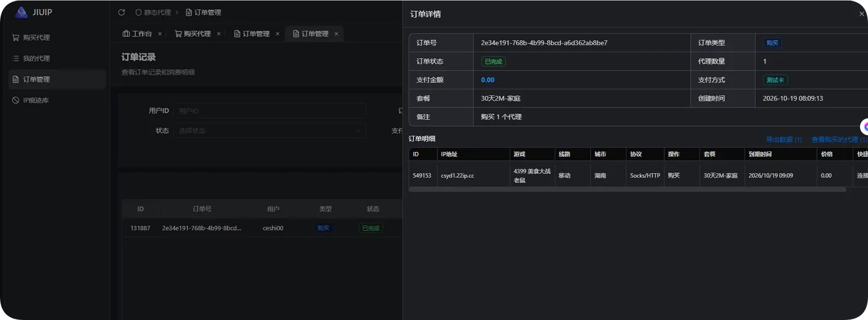
Task: Click the 订单号 column header in the order list
Action: [x=202, y=209]
